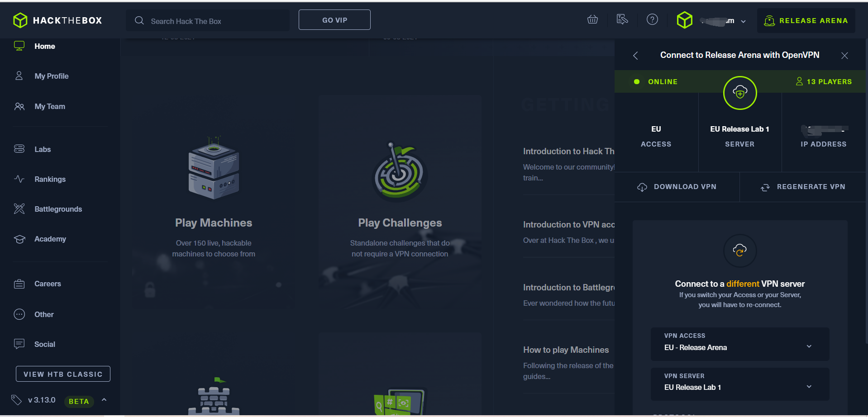Click the download cloud icon
This screenshot has height=417, width=868.
[x=642, y=187]
